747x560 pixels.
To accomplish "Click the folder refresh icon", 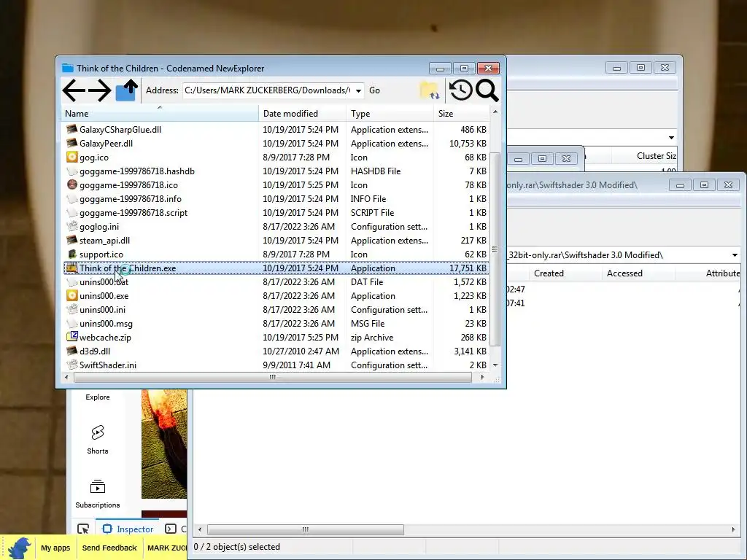I will tap(429, 90).
